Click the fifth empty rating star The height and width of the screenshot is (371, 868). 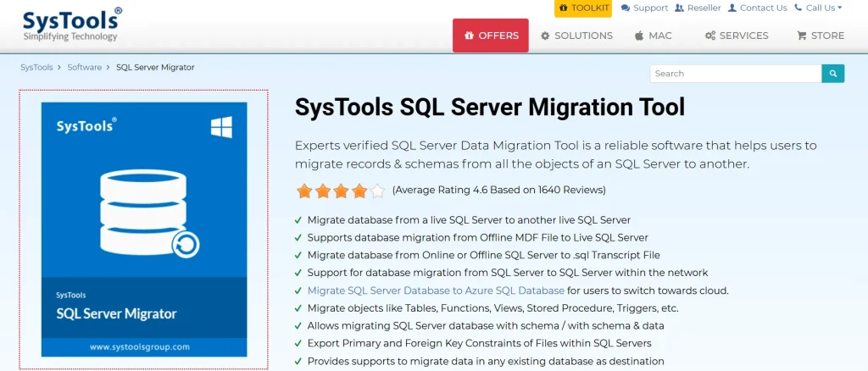377,191
